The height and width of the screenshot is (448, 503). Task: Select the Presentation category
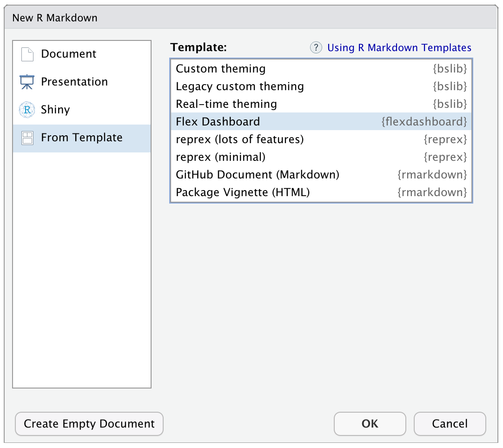click(x=82, y=82)
